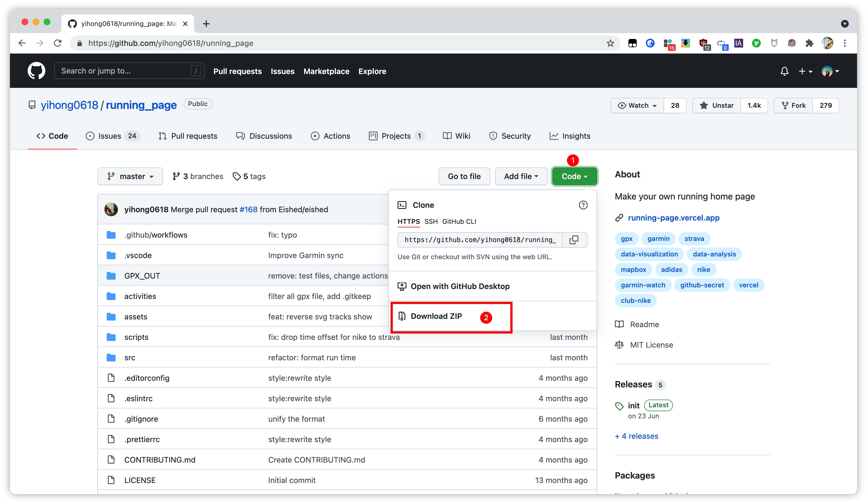Reload the page
This screenshot has height=504, width=867.
coord(58,43)
